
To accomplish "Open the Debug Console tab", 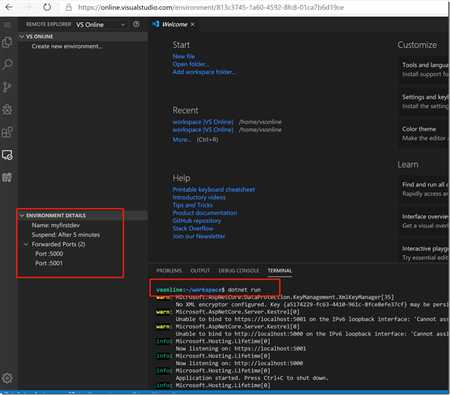I will point(238,270).
